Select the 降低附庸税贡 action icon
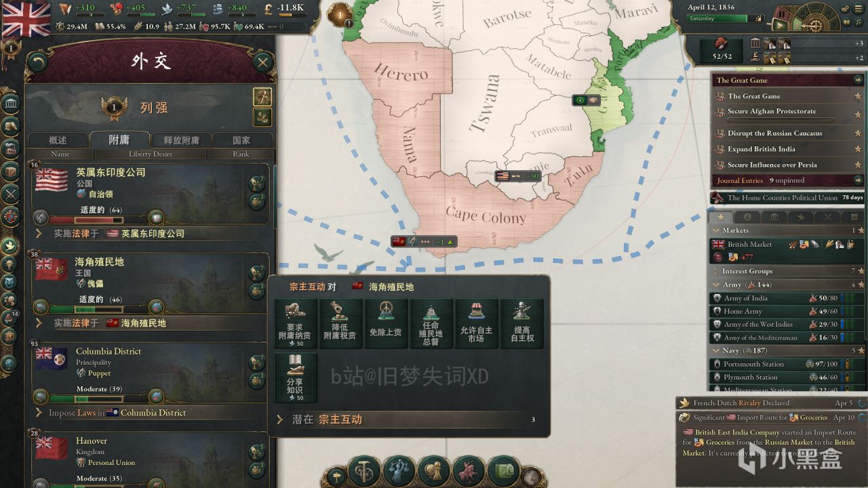The image size is (868, 488). 340,324
